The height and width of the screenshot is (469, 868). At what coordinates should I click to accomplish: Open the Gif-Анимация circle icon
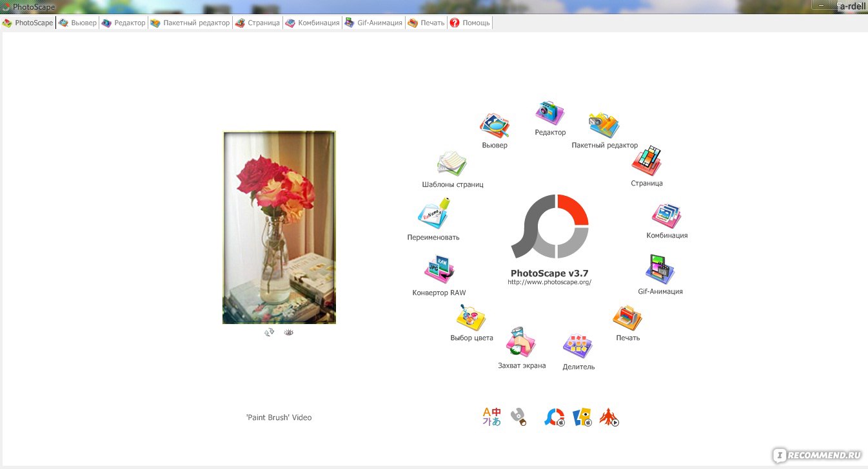pyautogui.click(x=660, y=269)
